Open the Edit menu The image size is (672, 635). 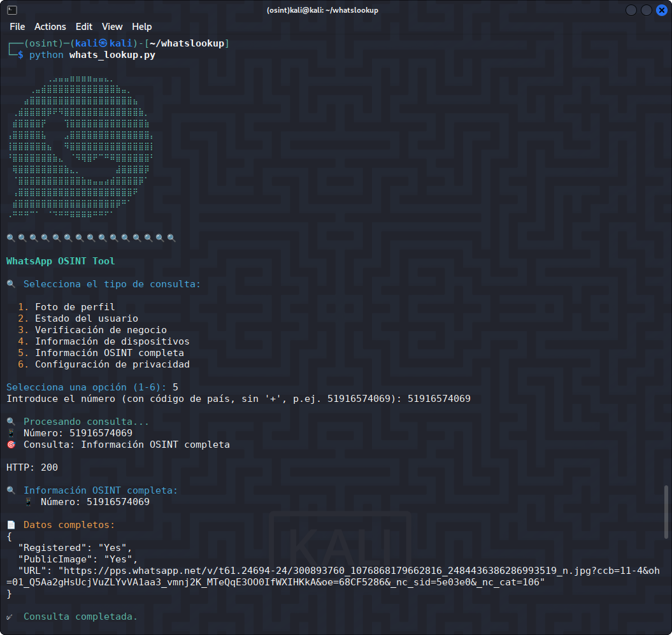(84, 27)
